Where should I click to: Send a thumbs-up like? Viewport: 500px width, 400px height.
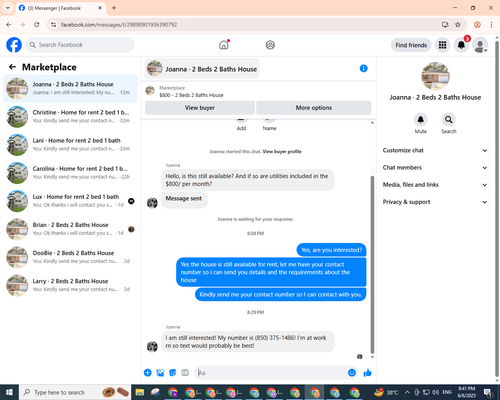point(367,373)
